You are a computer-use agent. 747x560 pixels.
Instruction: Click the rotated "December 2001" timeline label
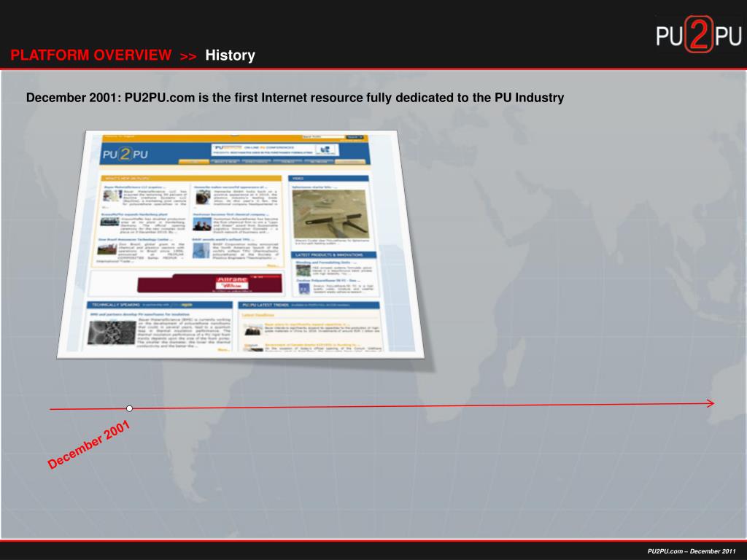[89, 445]
